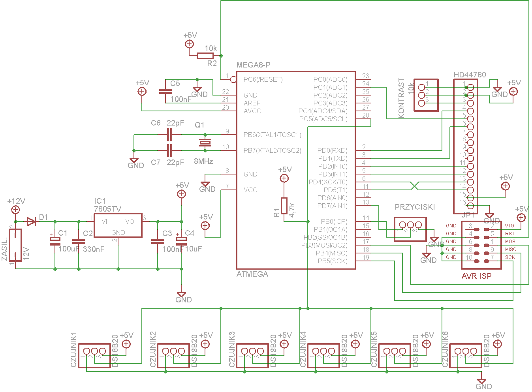Click the +12V supply symbol

[15, 210]
